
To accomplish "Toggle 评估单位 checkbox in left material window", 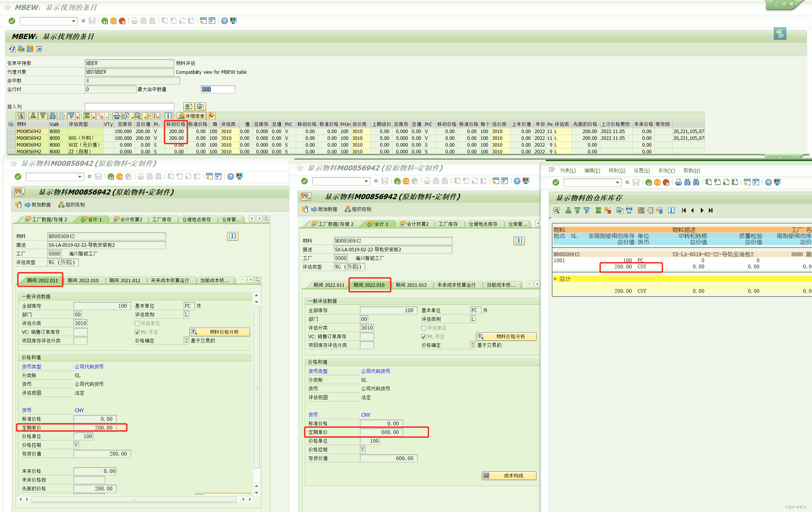I will 137,324.
